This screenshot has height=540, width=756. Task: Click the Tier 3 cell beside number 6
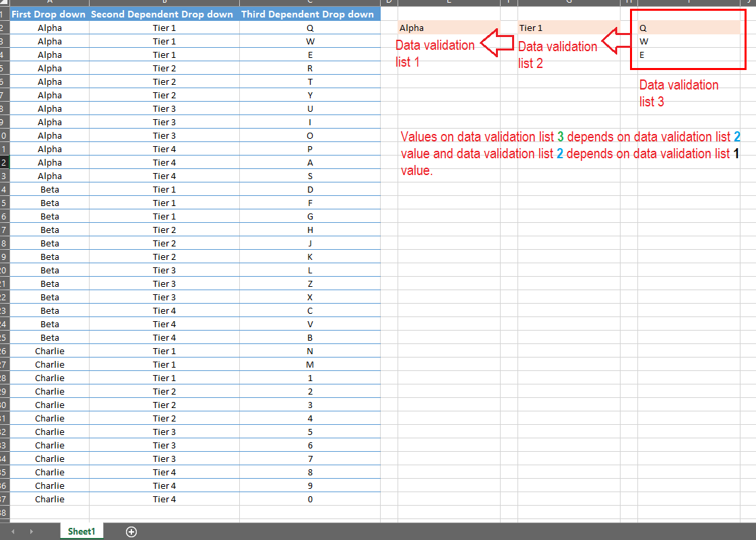164,446
